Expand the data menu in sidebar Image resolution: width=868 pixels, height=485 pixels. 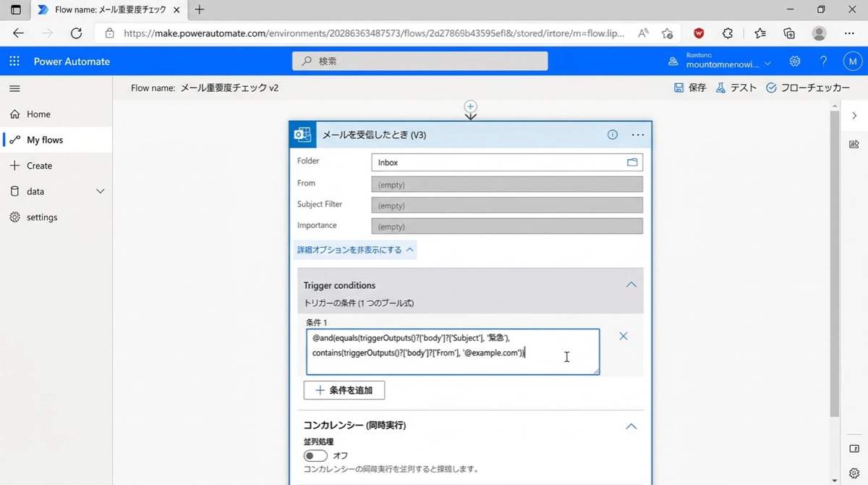tap(100, 191)
